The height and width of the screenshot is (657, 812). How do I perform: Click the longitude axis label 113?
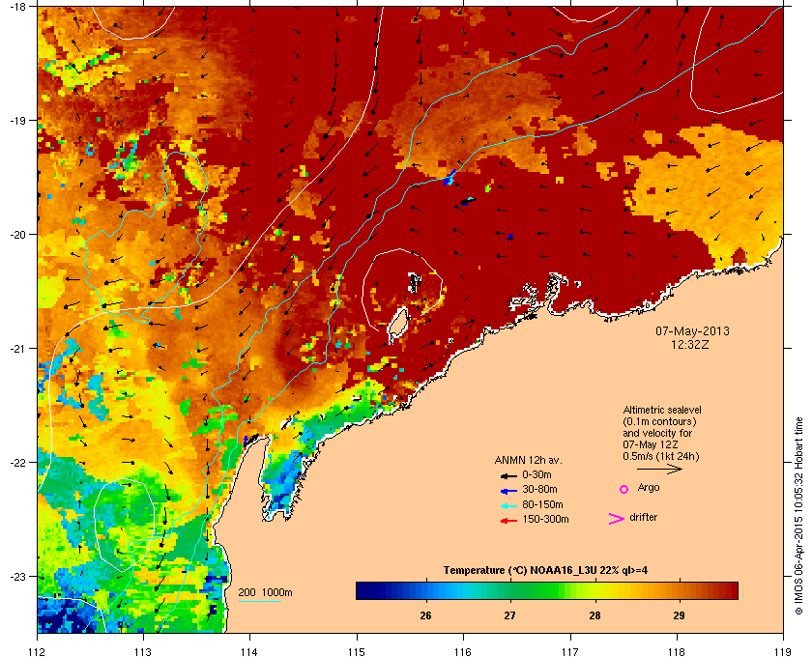[x=143, y=651]
